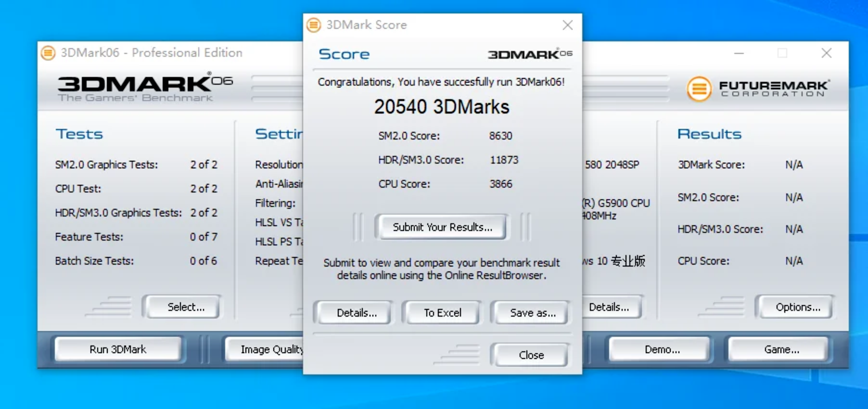Export the score with To Excel
The width and height of the screenshot is (868, 409).
click(443, 313)
